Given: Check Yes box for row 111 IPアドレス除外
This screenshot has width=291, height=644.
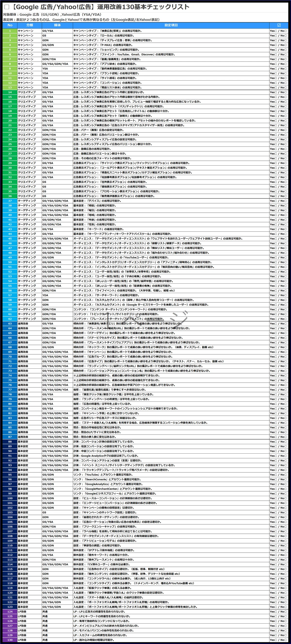Looking at the screenshot, I should [276, 550].
